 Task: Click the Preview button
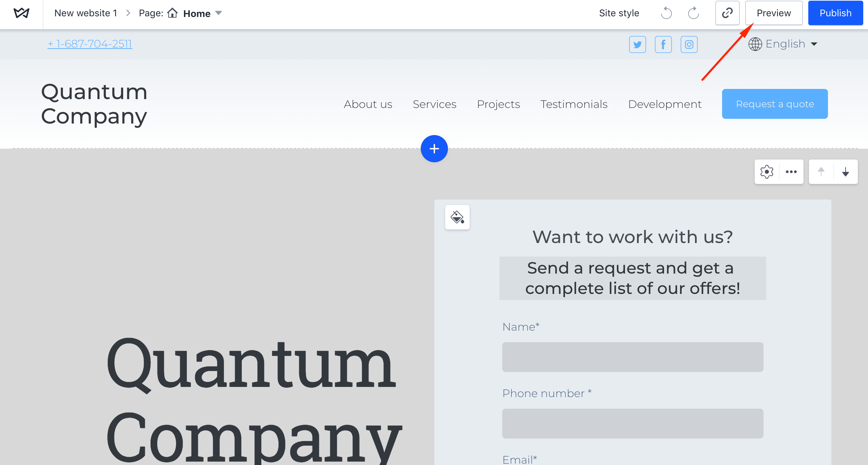pyautogui.click(x=773, y=13)
